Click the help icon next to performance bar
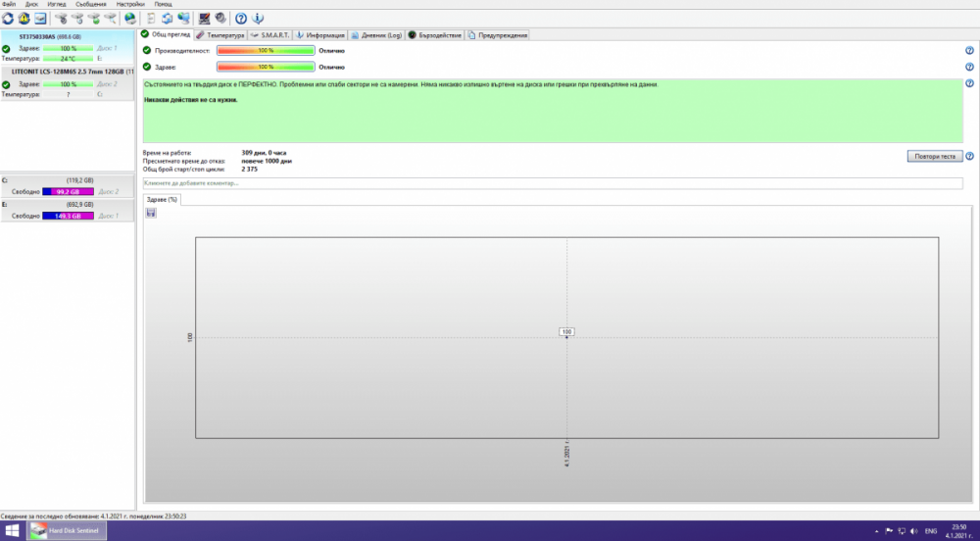980x541 pixels. click(x=969, y=50)
